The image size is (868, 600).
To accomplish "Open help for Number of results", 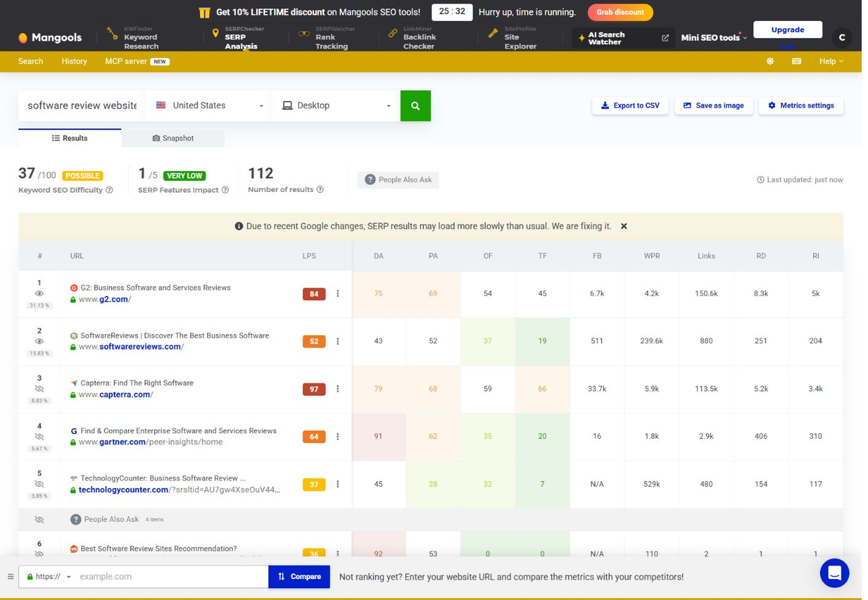I will (x=320, y=190).
